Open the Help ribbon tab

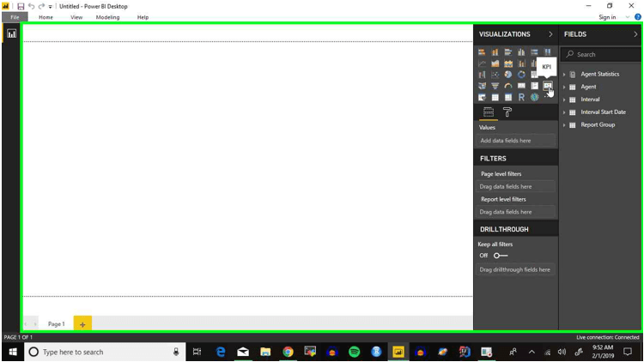click(x=143, y=17)
